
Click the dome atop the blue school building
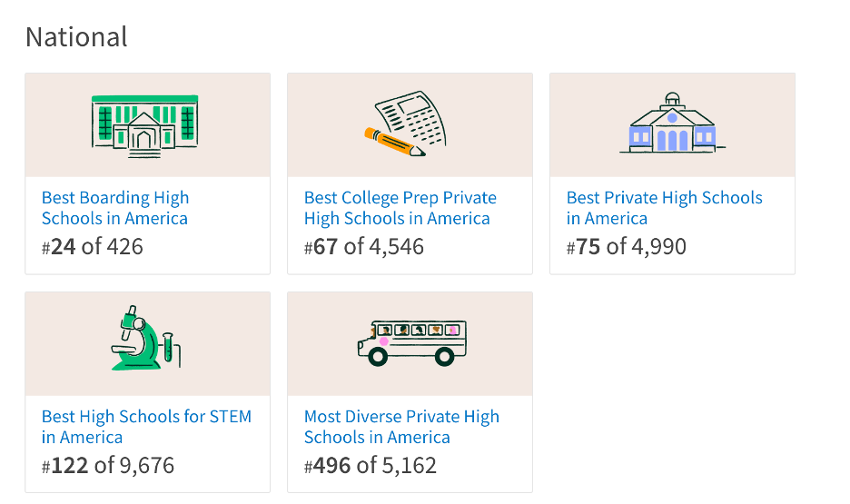pos(672,99)
